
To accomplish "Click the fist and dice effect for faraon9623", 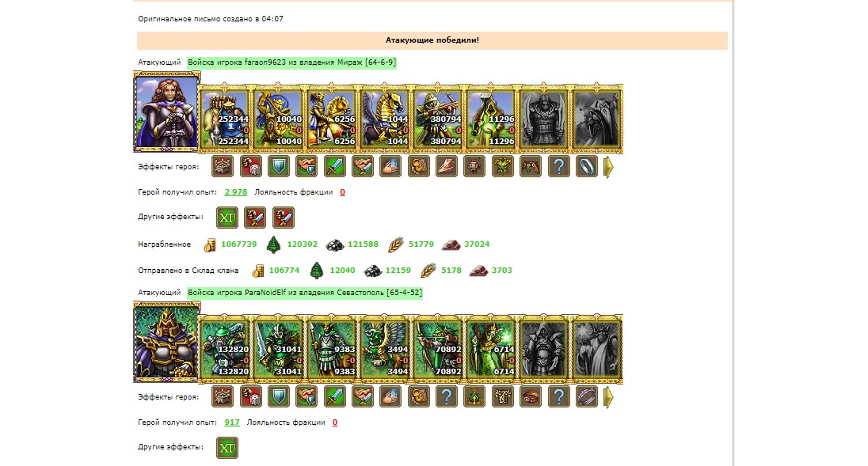I will (251, 166).
